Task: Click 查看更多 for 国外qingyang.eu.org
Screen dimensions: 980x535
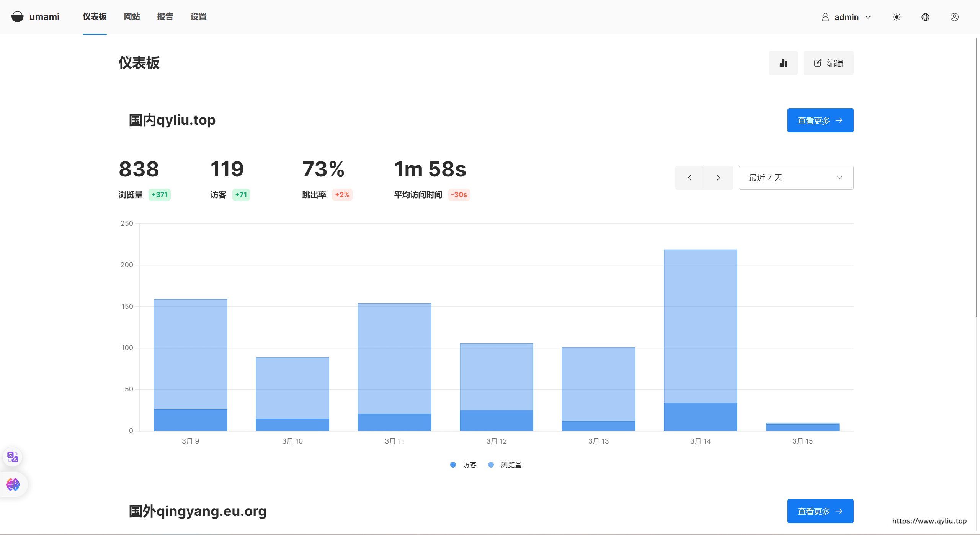Action: pyautogui.click(x=820, y=511)
